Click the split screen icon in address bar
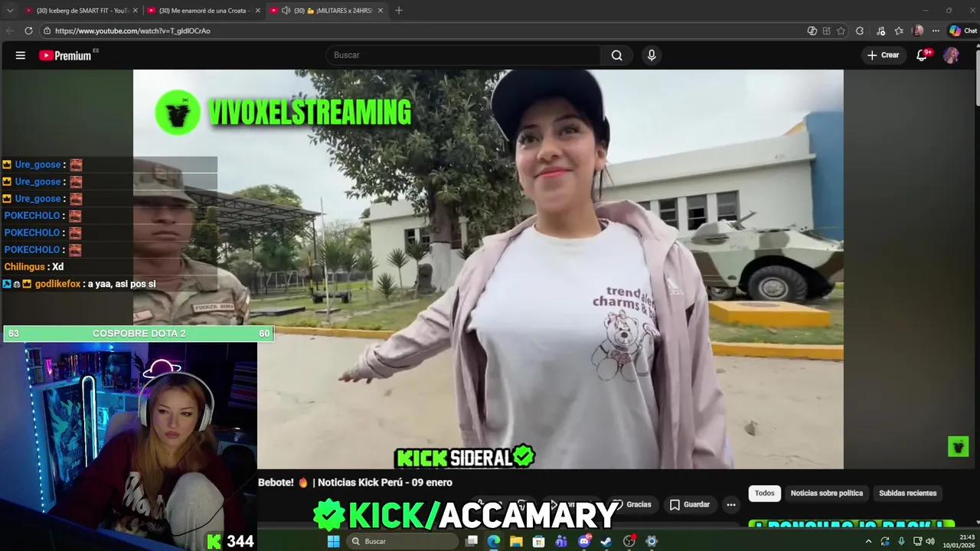 [x=826, y=31]
